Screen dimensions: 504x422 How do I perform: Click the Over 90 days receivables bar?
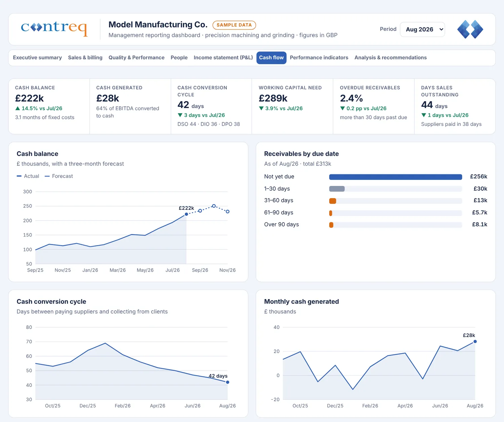pos(331,225)
